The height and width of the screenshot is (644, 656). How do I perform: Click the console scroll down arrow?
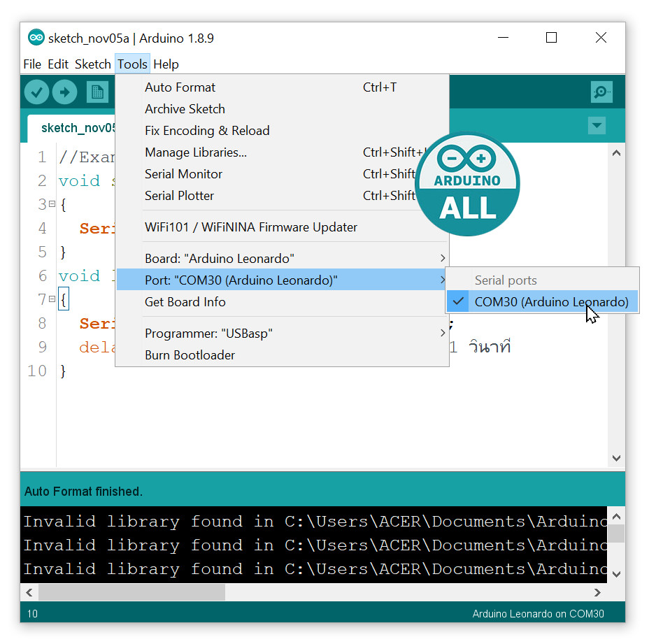click(616, 574)
